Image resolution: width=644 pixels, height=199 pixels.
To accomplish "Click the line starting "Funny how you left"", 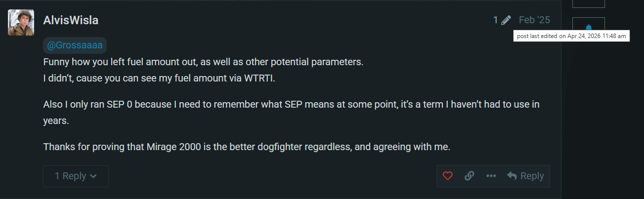I will pyautogui.click(x=203, y=63).
